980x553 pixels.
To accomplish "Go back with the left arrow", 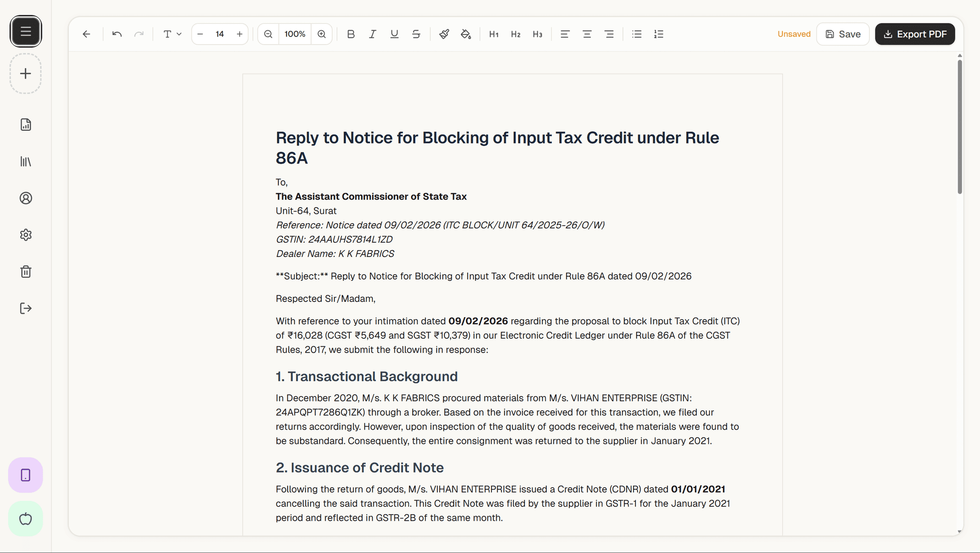I will 87,34.
